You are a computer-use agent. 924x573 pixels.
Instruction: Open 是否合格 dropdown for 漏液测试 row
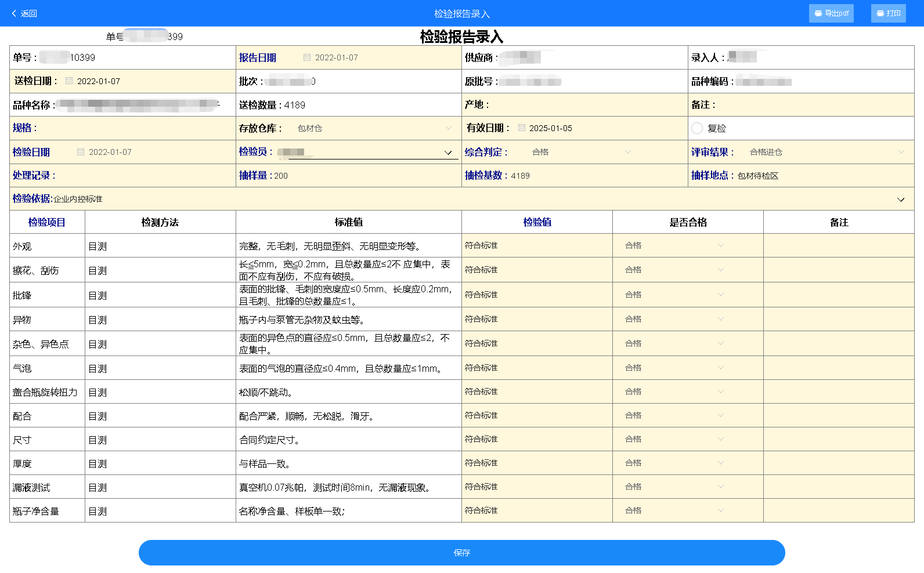(720, 487)
